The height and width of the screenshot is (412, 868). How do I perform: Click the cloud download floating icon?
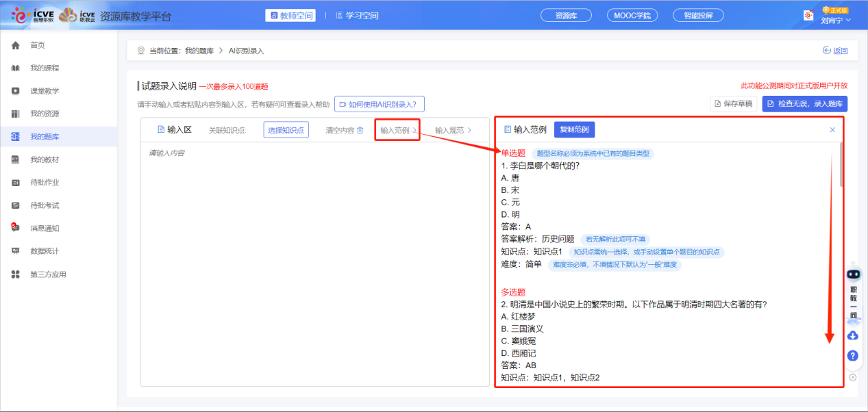click(x=853, y=335)
